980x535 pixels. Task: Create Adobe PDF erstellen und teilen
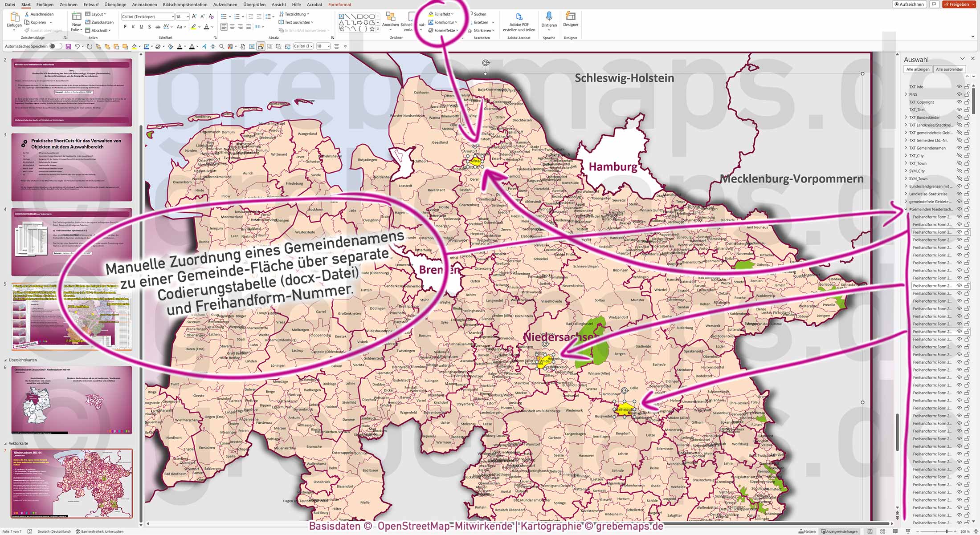pos(518,20)
